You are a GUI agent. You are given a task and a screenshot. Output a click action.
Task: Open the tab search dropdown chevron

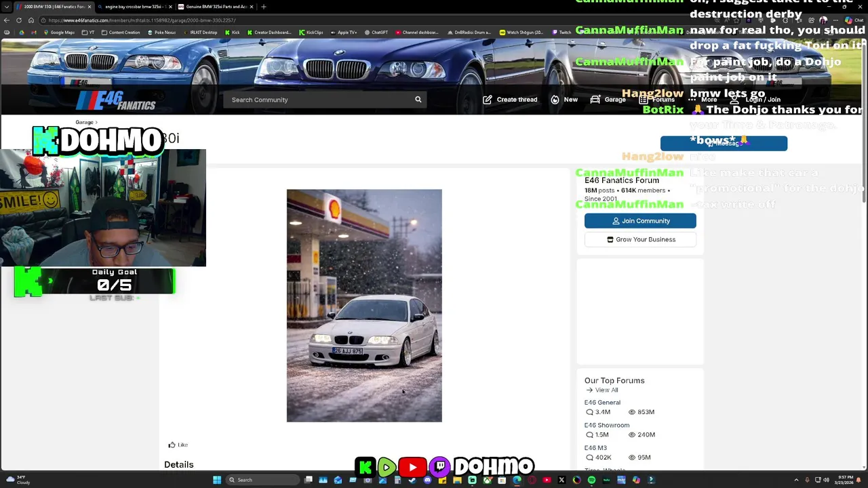pyautogui.click(x=7, y=7)
